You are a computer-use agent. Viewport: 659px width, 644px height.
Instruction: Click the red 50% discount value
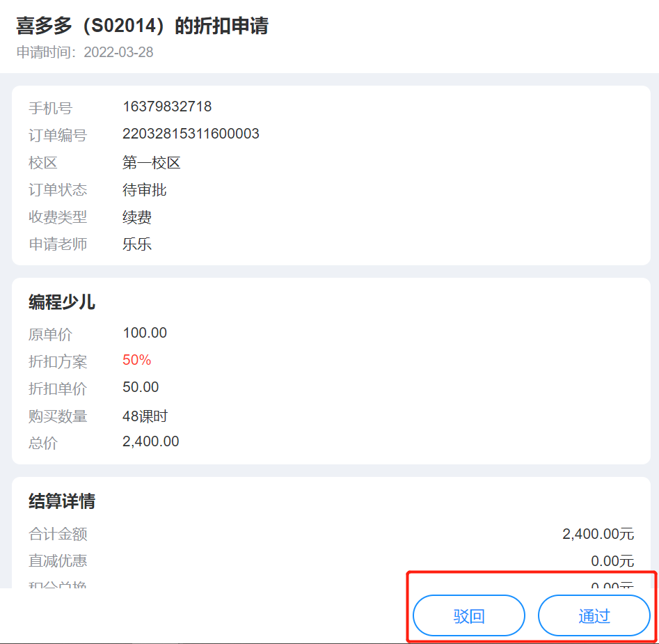pos(136,360)
